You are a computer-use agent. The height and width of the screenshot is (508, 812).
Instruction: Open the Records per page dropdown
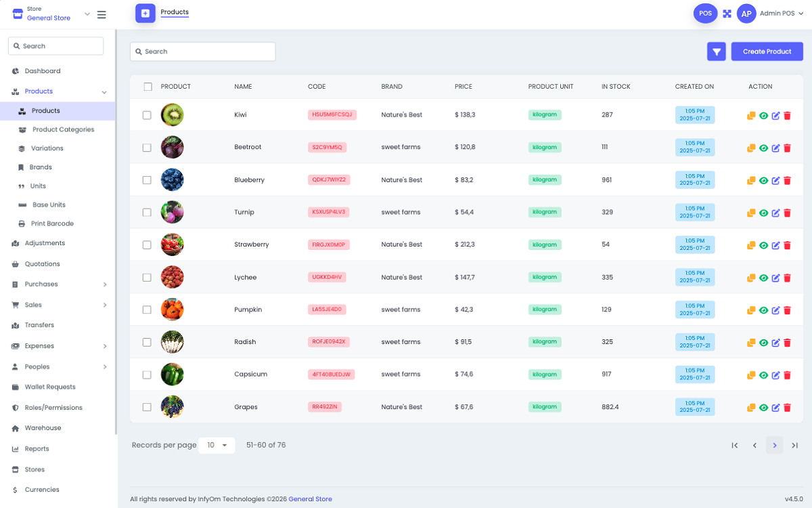tap(217, 445)
